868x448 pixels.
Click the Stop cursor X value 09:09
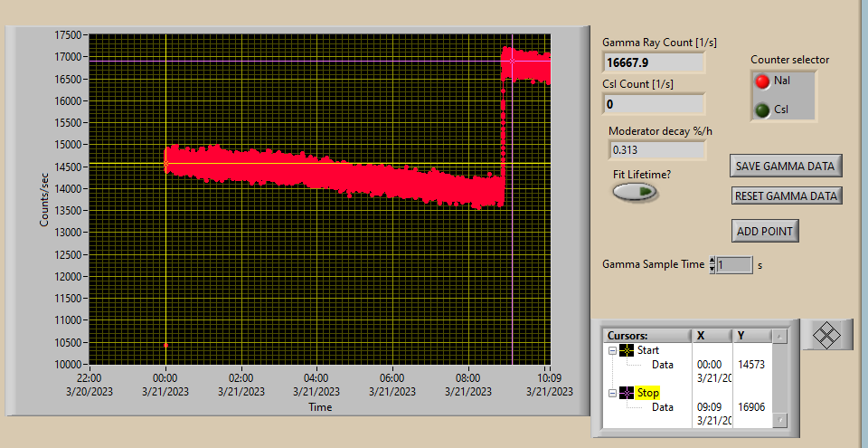(709, 407)
